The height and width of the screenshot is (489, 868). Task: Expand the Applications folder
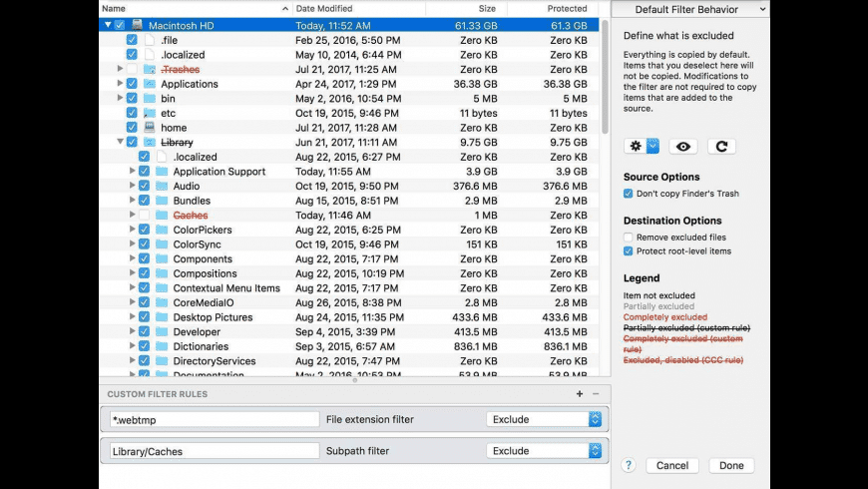[x=120, y=84]
